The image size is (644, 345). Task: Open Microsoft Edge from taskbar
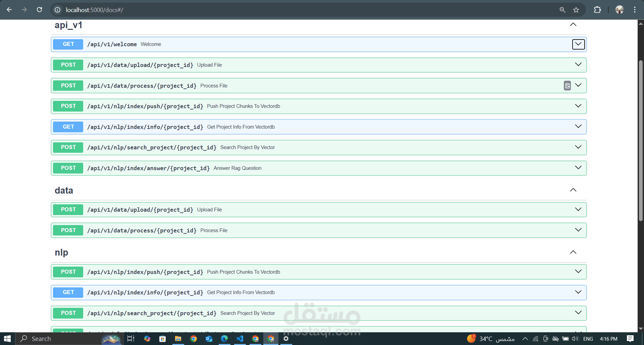(x=224, y=339)
